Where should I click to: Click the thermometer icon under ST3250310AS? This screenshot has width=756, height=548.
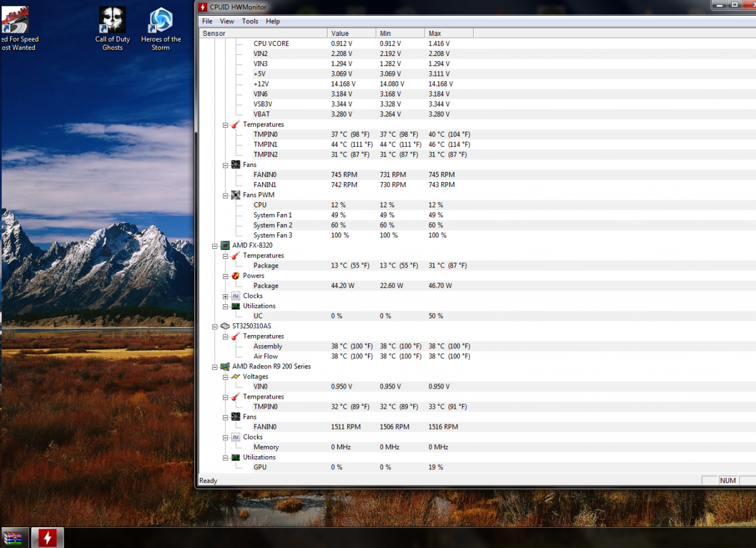pyautogui.click(x=235, y=336)
